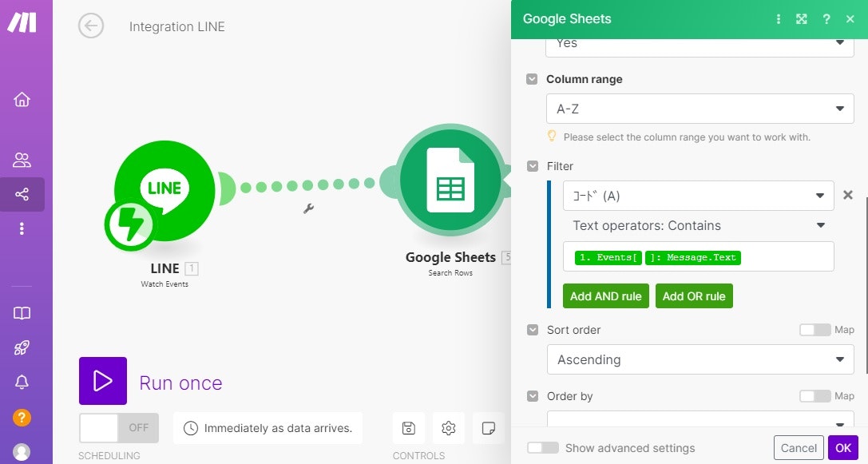Remove the filter rule with X

click(x=847, y=195)
